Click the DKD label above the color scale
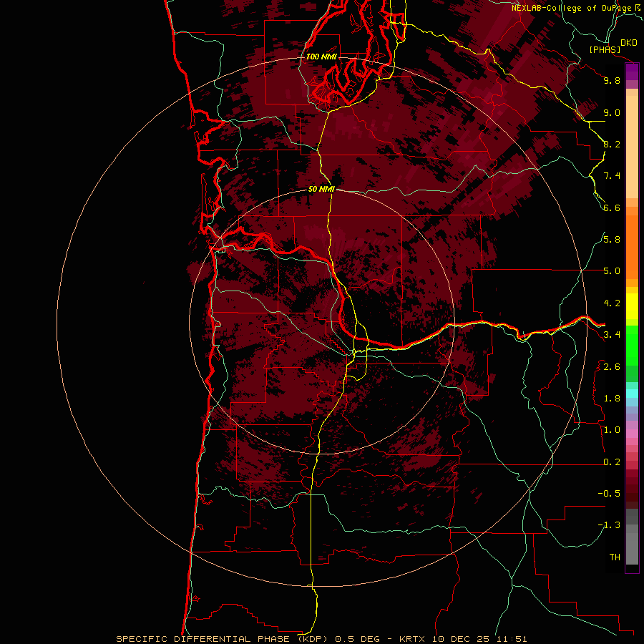644x644 pixels. coord(629,43)
